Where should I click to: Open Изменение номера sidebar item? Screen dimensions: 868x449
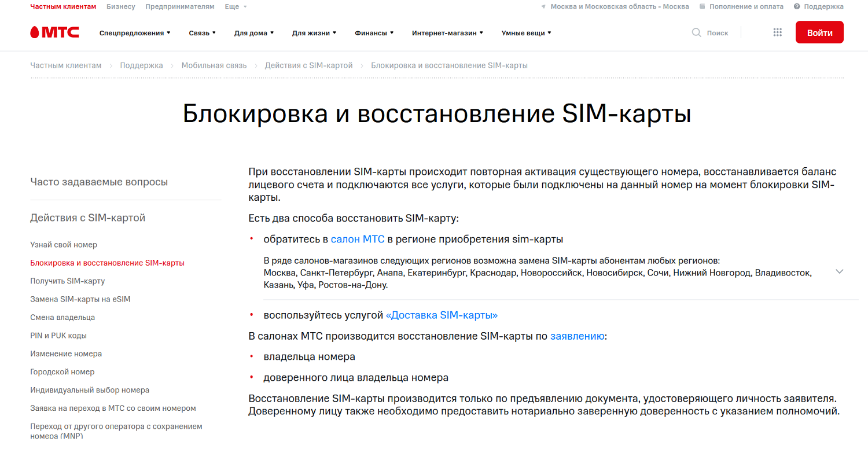(x=66, y=354)
